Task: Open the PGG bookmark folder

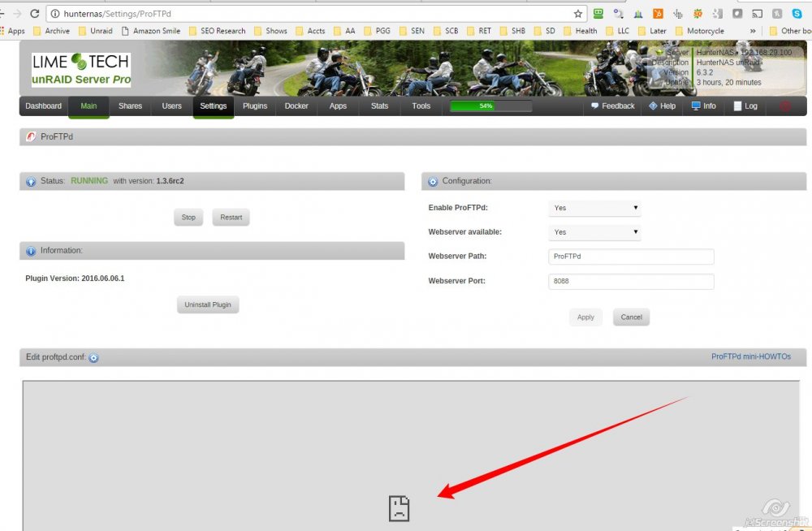Action: (x=377, y=31)
